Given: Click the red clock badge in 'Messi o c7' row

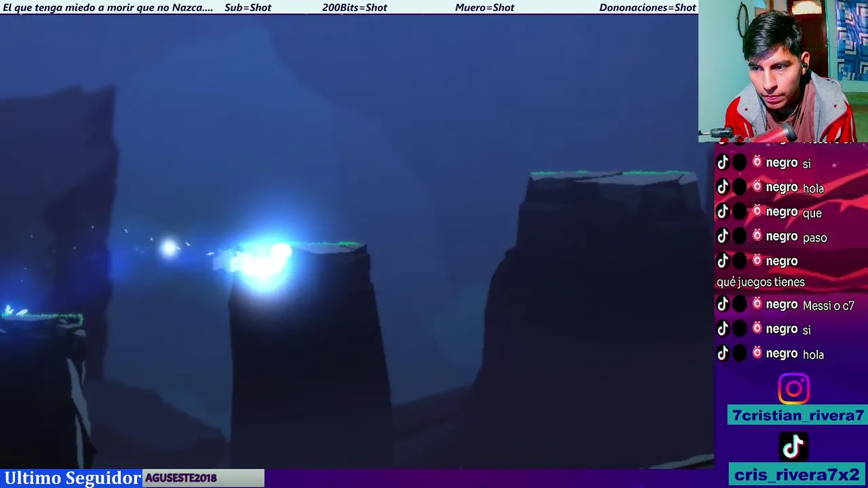Looking at the screenshot, I should click(x=757, y=304).
